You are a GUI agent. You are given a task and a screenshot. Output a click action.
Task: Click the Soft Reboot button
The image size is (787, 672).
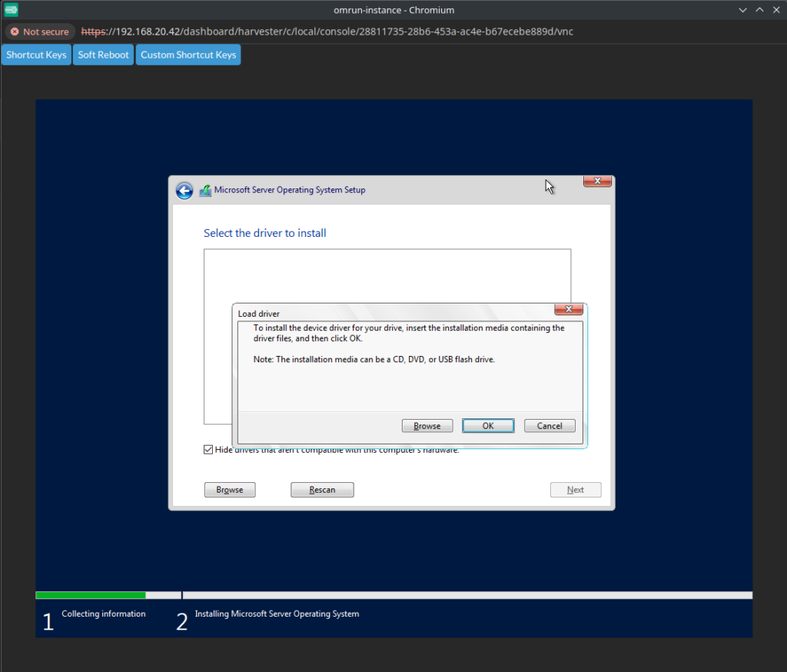pos(104,55)
